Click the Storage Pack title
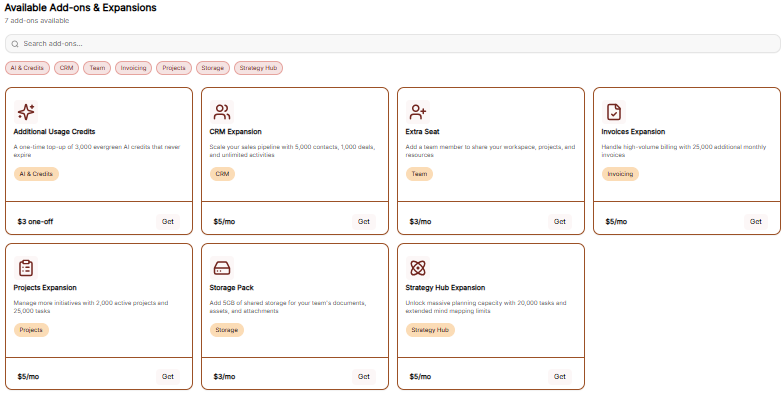Screen dimensions: 784x399 (x=232, y=288)
